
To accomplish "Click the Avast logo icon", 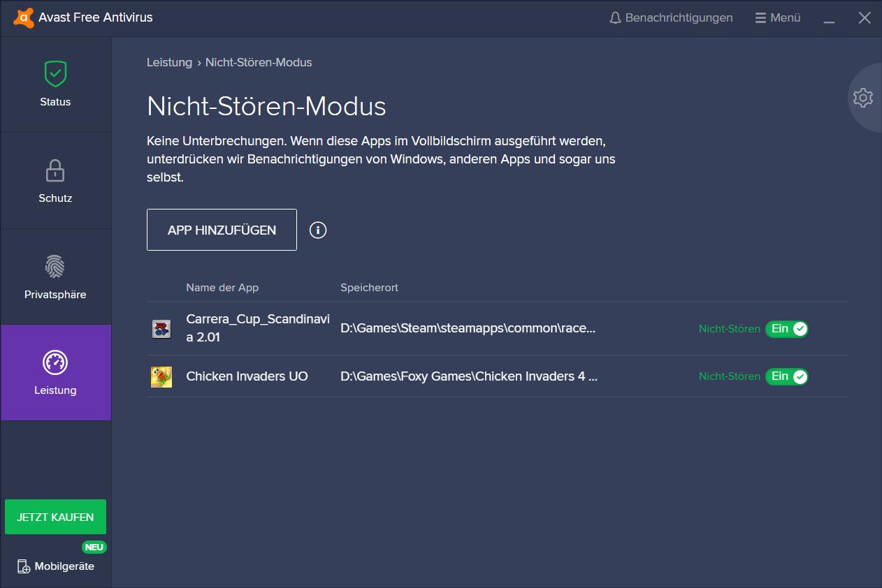I will pos(24,17).
